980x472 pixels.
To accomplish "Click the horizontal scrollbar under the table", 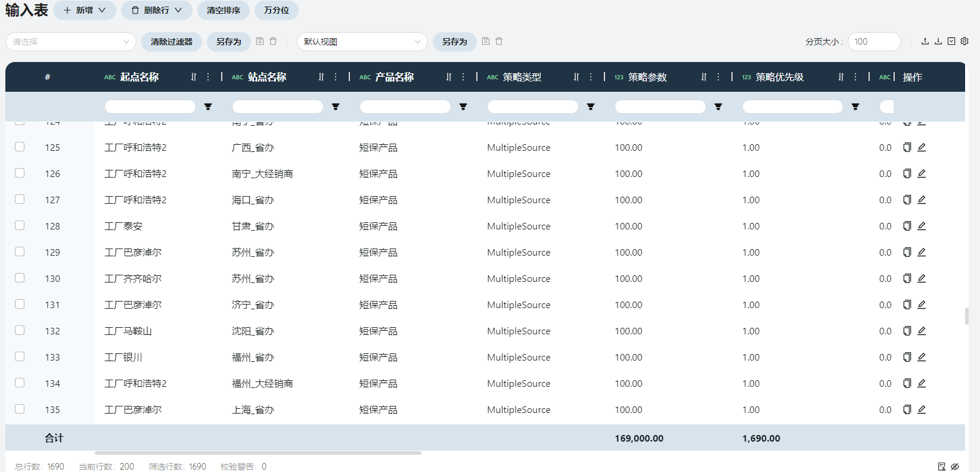I will click(x=258, y=453).
